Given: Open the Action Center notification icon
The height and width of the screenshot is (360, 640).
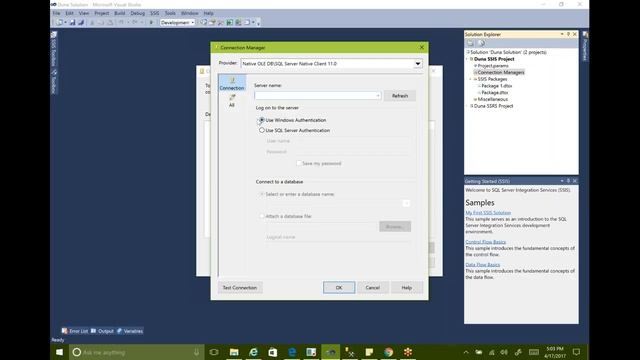Looking at the screenshot, I should [x=576, y=352].
